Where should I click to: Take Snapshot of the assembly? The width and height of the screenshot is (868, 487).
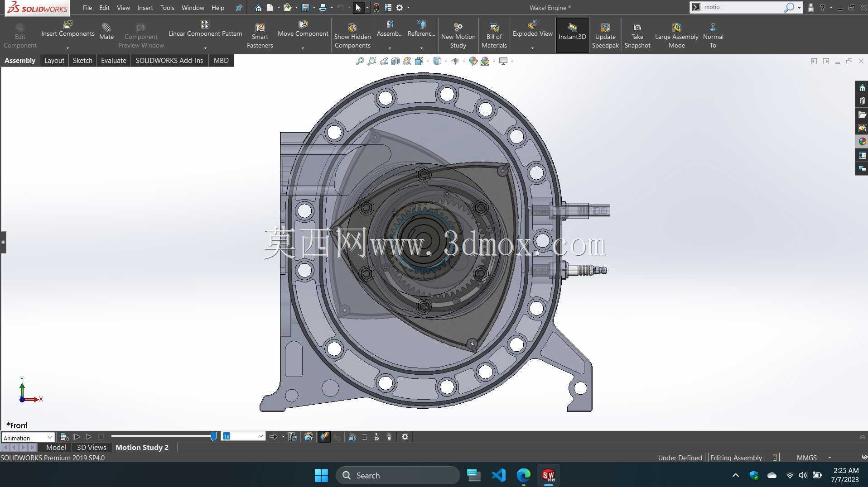point(637,36)
